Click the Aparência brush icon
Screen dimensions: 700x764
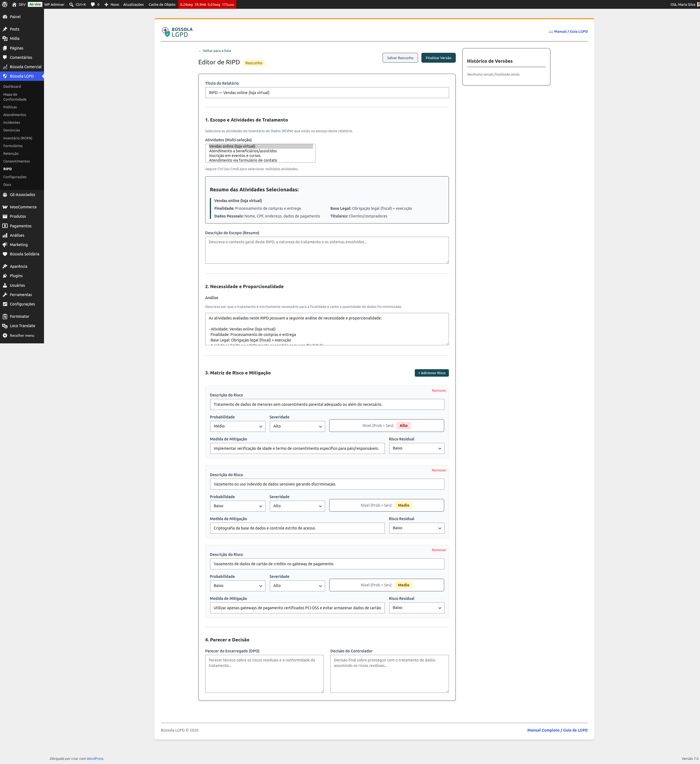click(5, 266)
